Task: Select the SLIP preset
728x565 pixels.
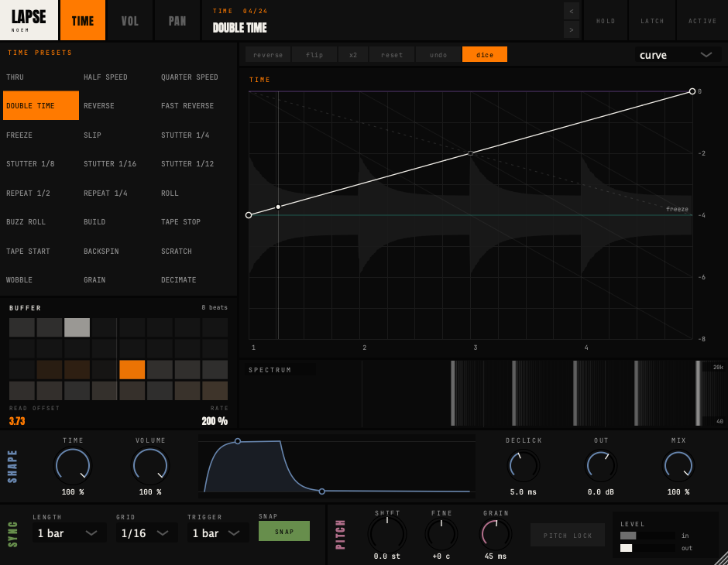Action: point(118,135)
